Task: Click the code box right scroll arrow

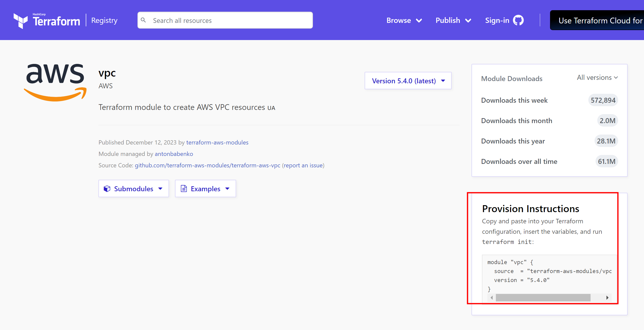Action: click(607, 297)
